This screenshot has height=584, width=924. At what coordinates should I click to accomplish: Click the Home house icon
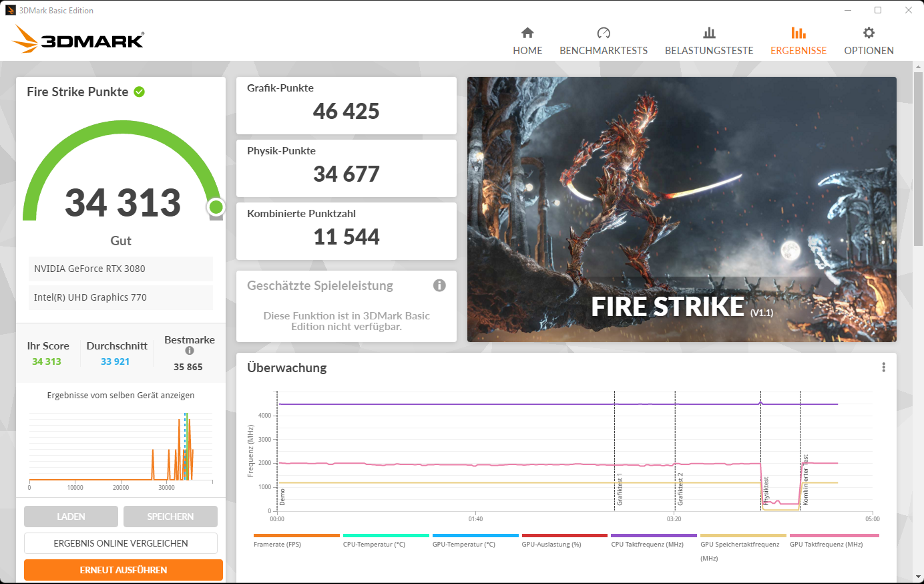[527, 33]
